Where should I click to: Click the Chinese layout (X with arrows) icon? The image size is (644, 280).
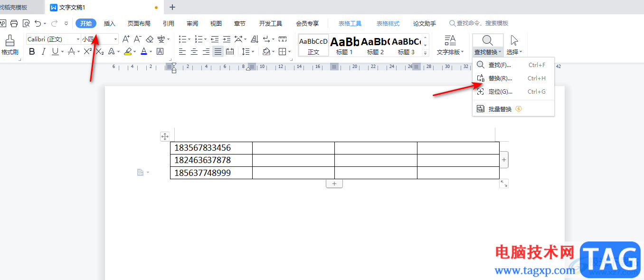pos(238,39)
